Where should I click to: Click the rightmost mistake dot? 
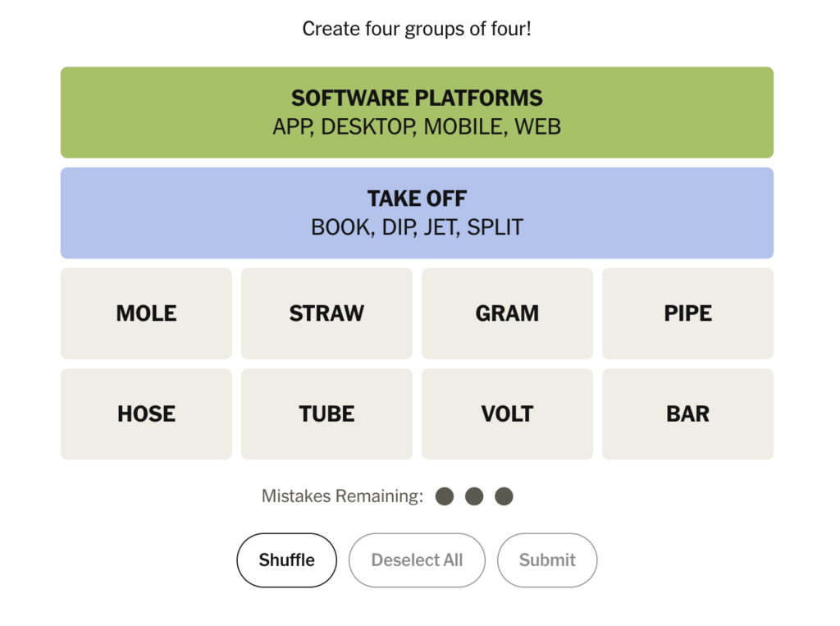coord(504,496)
